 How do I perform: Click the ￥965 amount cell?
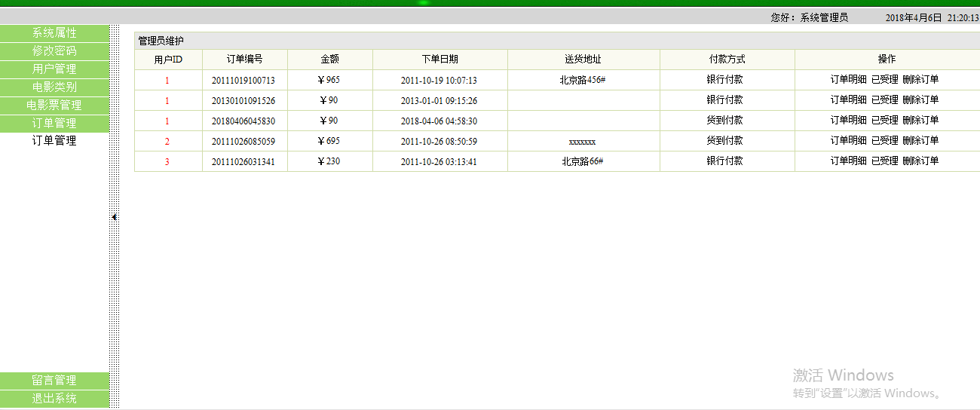click(x=329, y=79)
